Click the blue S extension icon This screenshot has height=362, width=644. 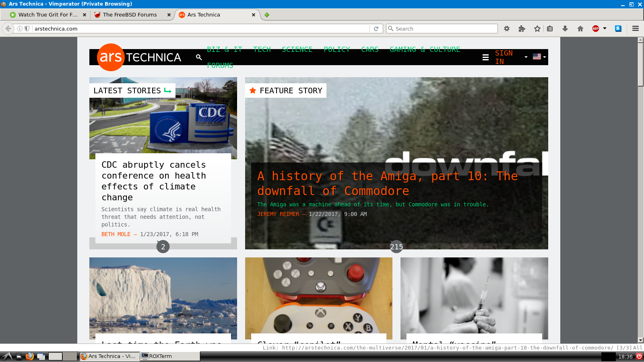pos(618,29)
